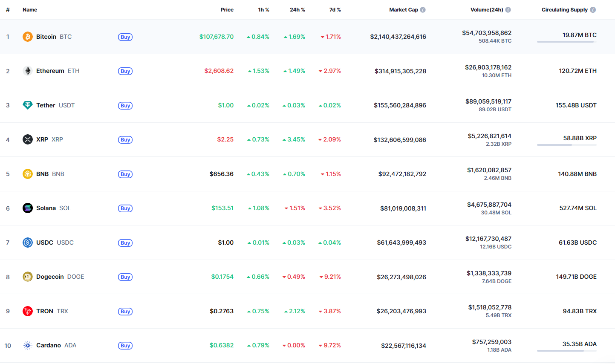615x364 pixels.
Task: Click the XRP coin logo
Action: [28, 139]
